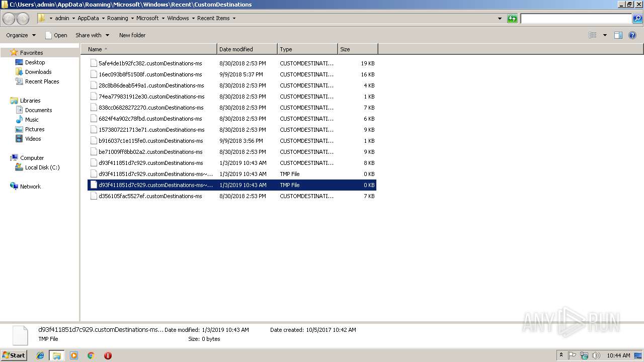This screenshot has width=644, height=362.
Task: Click Computer in navigation pane
Action: 32,158
